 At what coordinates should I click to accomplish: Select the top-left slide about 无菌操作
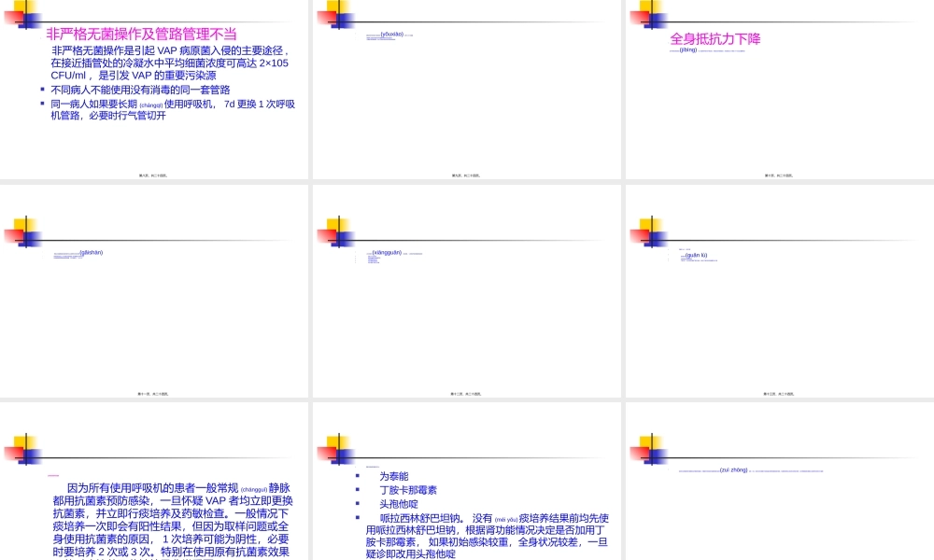click(154, 89)
